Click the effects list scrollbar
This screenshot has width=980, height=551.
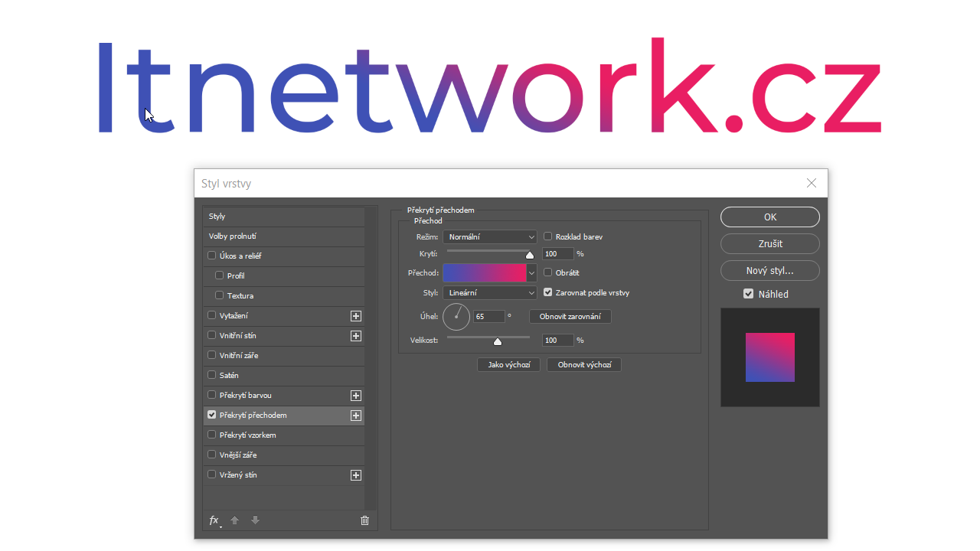pos(371,358)
